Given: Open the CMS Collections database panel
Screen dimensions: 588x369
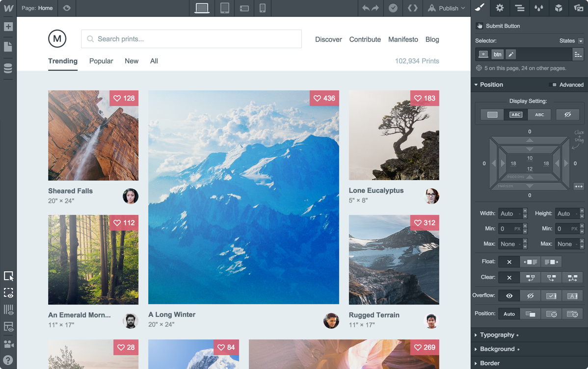Looking at the screenshot, I should click(x=8, y=68).
